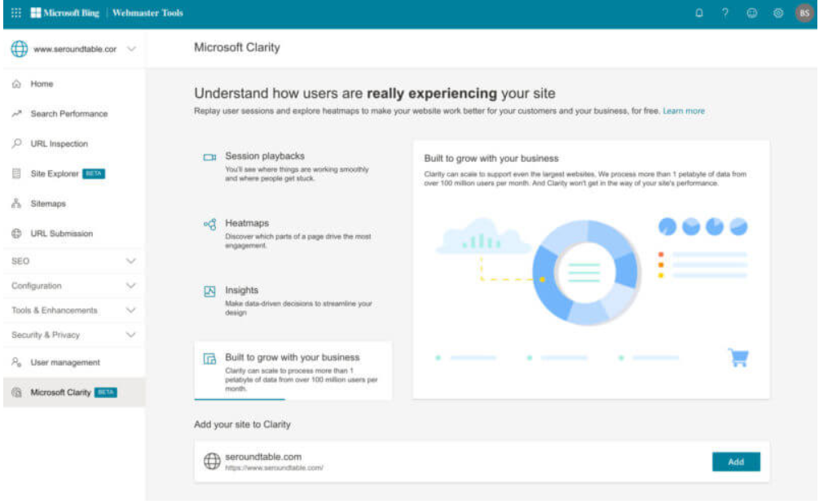Image resolution: width=819 pixels, height=504 pixels.
Task: Click the Microsoft Clarity sidebar icon
Action: pyautogui.click(x=17, y=392)
